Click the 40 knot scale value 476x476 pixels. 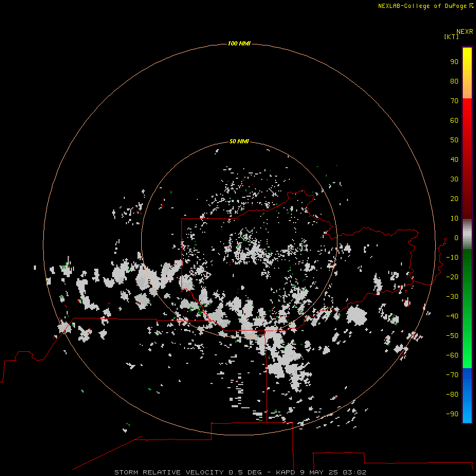tap(454, 159)
